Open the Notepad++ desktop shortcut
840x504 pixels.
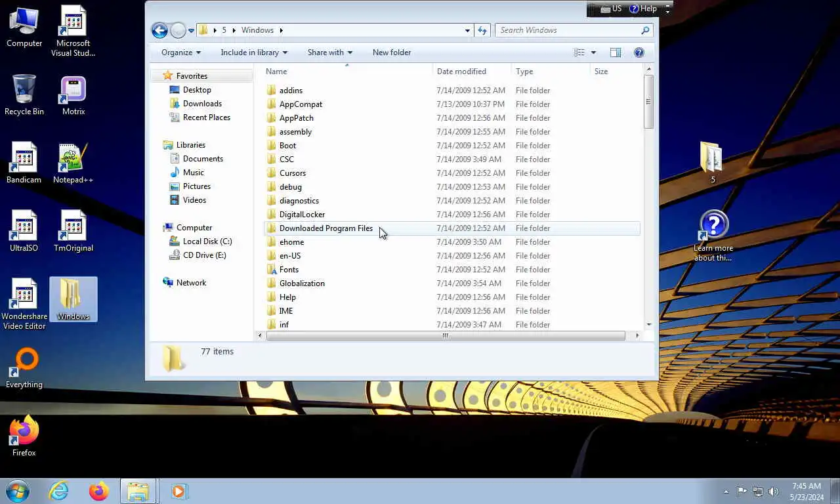click(73, 163)
